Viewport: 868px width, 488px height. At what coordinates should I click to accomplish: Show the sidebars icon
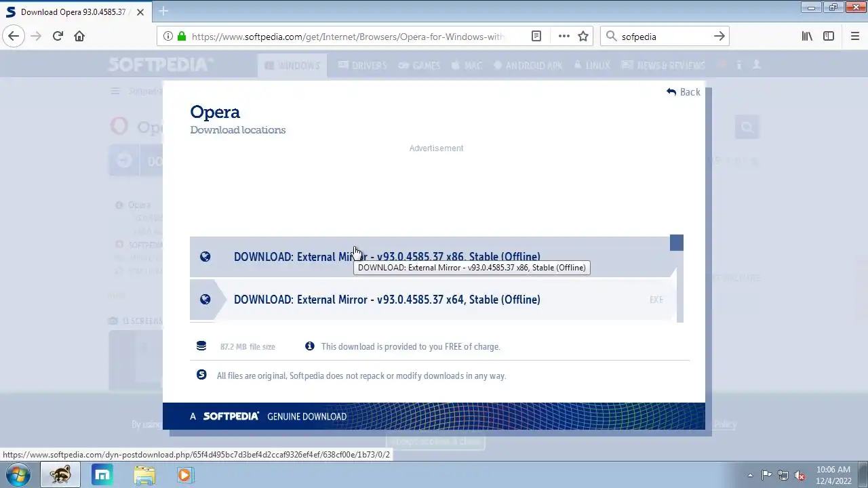point(829,37)
